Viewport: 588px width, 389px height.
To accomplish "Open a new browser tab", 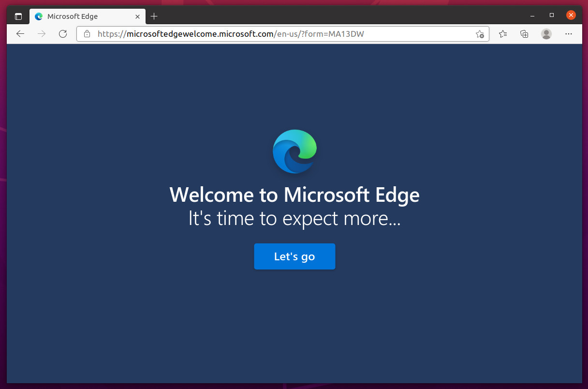I will 154,16.
